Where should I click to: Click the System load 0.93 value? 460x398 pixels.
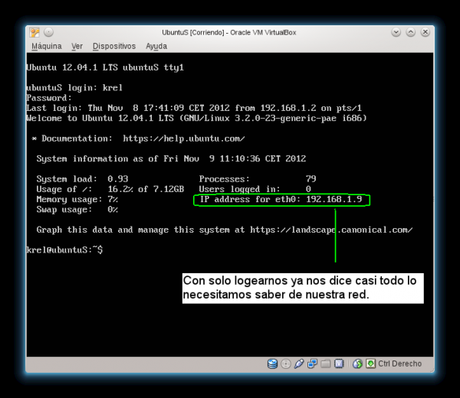coord(118,179)
